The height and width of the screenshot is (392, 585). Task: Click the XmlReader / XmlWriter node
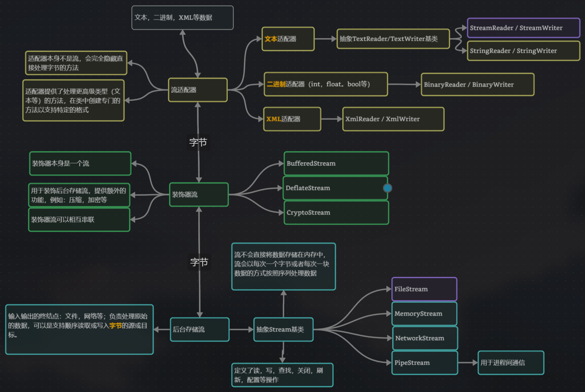pos(393,119)
